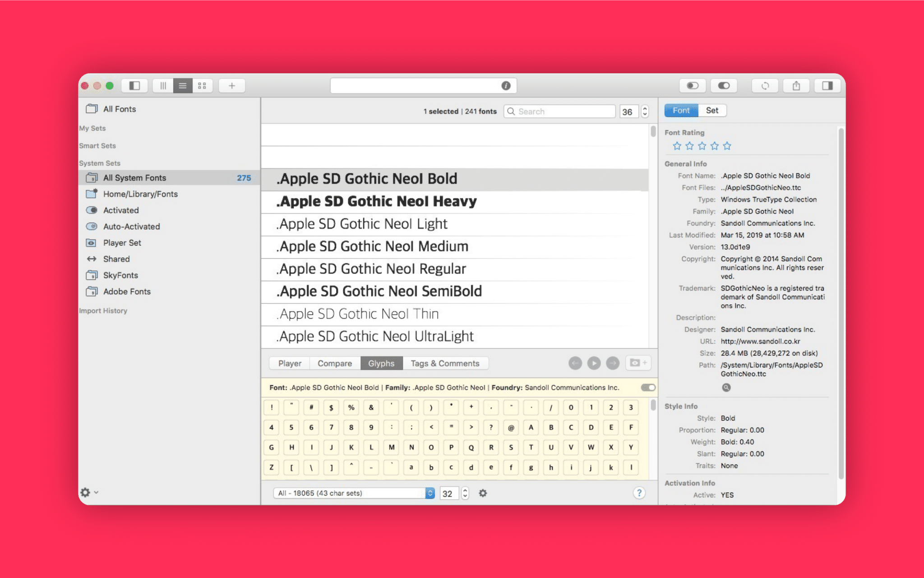The image size is (924, 578).
Task: Expand the Import History section
Action: click(x=103, y=311)
